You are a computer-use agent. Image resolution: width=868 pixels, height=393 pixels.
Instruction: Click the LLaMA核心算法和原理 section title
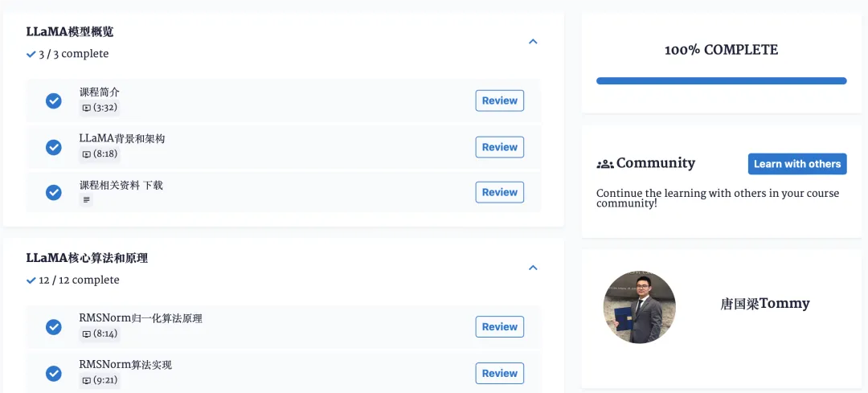pos(87,259)
